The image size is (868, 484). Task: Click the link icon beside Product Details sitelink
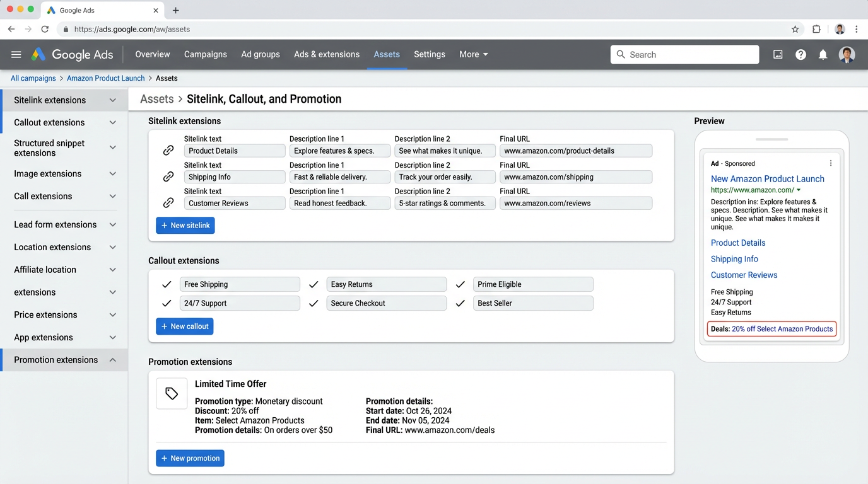pyautogui.click(x=168, y=151)
